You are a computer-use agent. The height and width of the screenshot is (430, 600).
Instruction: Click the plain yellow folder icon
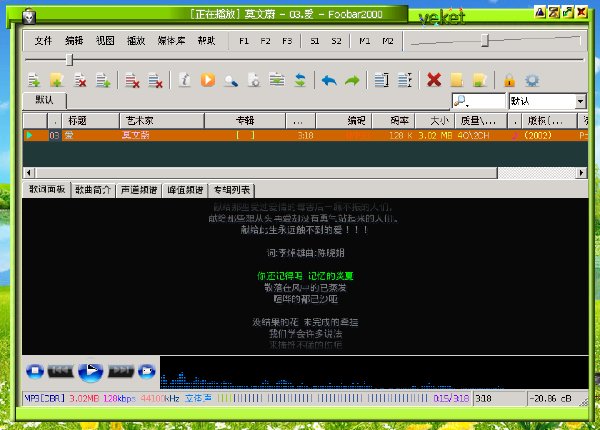pyautogui.click(x=457, y=80)
